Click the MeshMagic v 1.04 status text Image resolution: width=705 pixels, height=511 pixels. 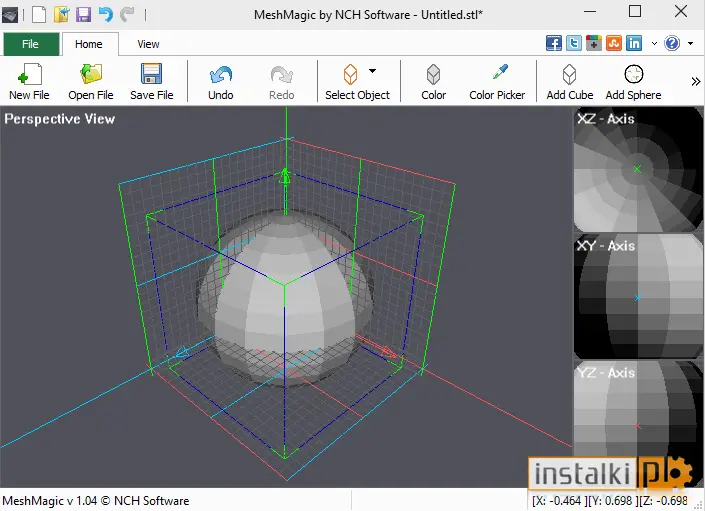(96, 501)
